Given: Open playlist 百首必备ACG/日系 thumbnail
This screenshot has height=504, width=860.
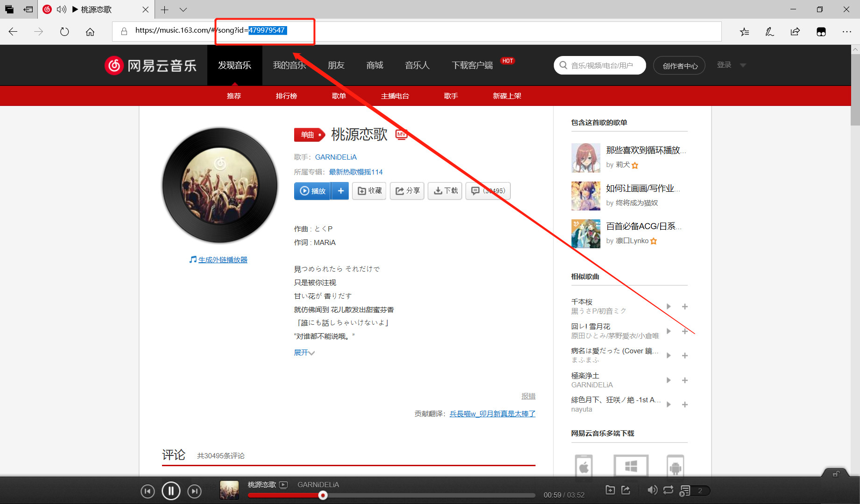Looking at the screenshot, I should click(586, 234).
